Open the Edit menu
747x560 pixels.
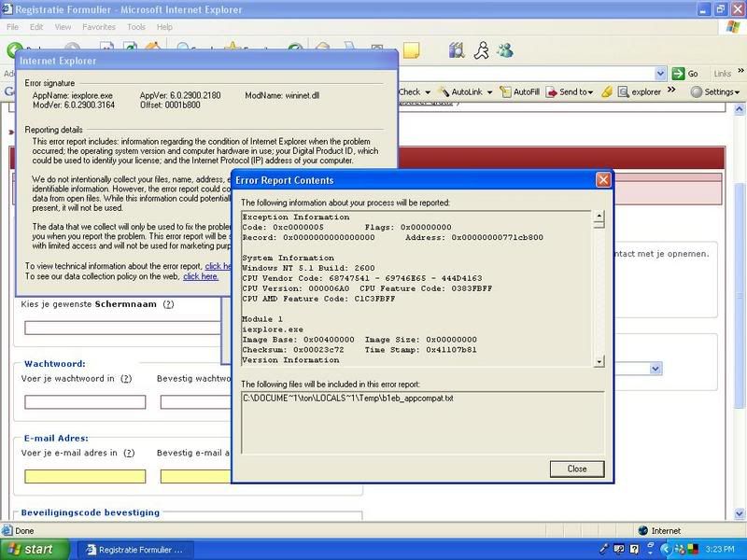(x=36, y=27)
